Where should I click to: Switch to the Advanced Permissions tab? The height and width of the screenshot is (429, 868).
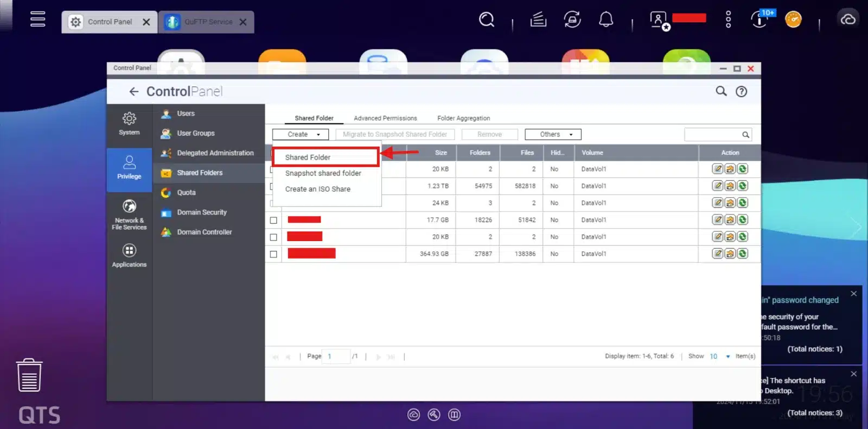coord(385,118)
